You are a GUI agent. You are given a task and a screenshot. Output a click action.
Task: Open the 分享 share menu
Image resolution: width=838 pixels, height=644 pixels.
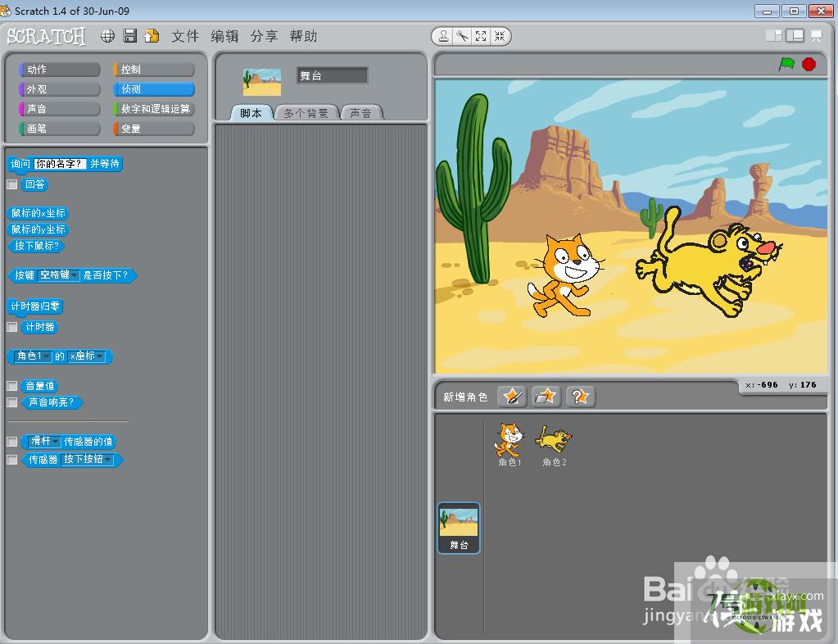click(264, 36)
